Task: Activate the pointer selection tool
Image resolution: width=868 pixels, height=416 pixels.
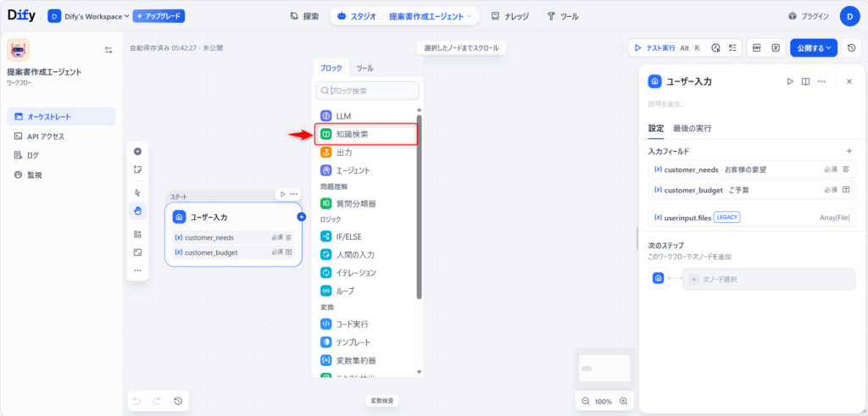Action: 137,192
